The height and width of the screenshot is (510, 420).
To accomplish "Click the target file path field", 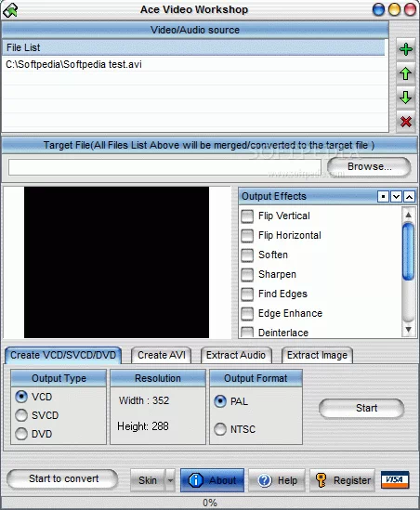I will [164, 167].
